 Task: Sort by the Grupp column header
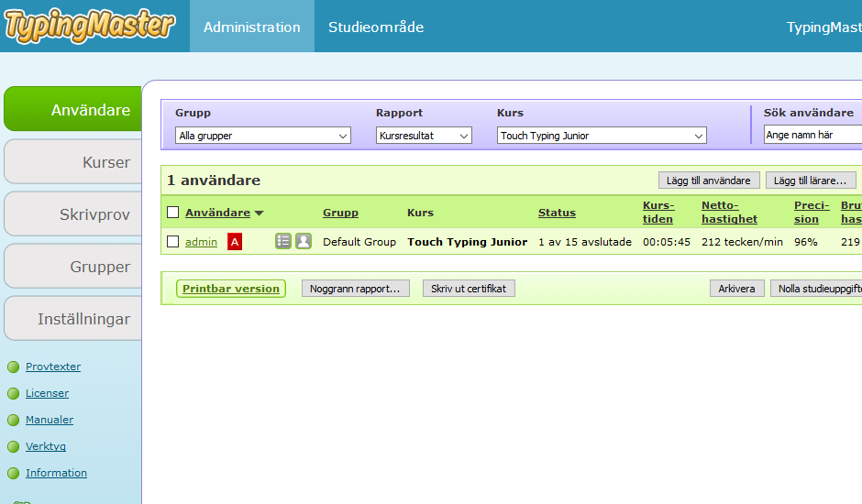tap(340, 213)
